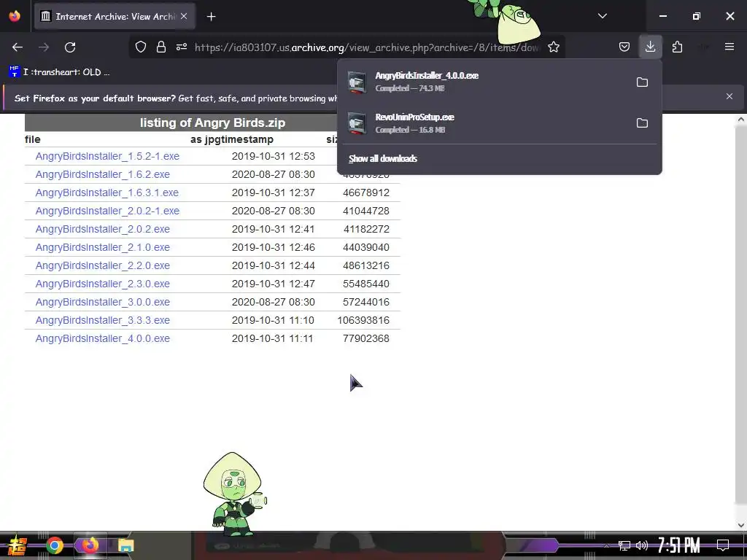Open network status tray icon

point(624,545)
